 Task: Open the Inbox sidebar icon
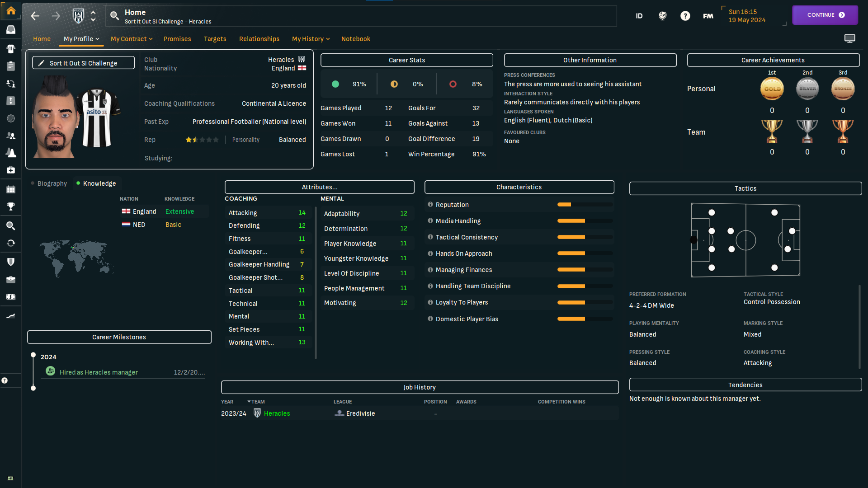[11, 30]
